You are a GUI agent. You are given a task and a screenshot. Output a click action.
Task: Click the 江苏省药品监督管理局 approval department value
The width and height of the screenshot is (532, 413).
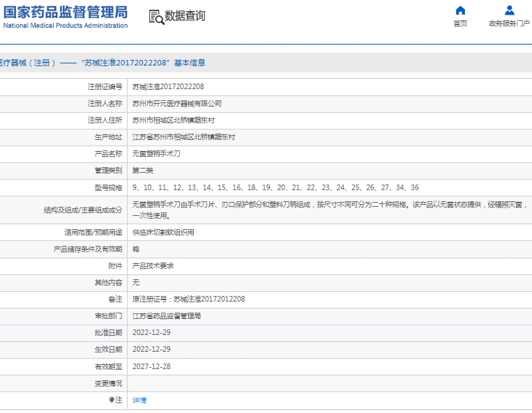coord(167,316)
